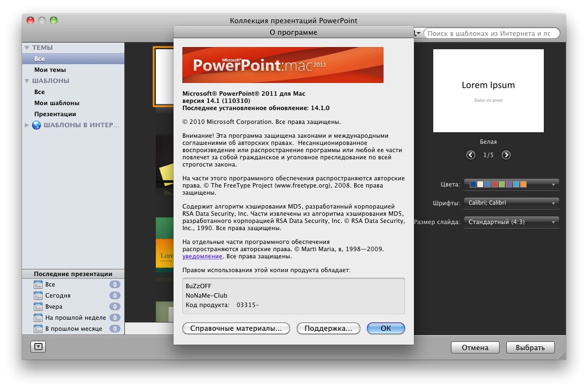Click the dark yellow-note template thumbnail
The width and height of the screenshot is (588, 390).
pos(164,162)
